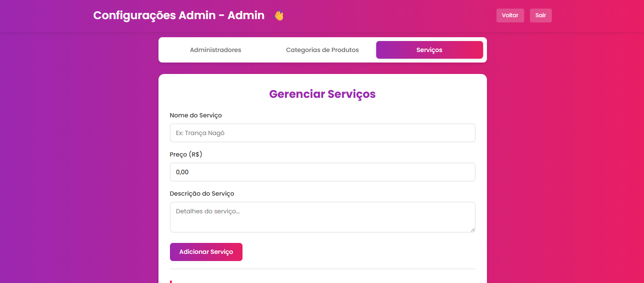Screen dimensions: 644x283
Task: Click the "Descrição do Serviço" label
Action: (202, 194)
